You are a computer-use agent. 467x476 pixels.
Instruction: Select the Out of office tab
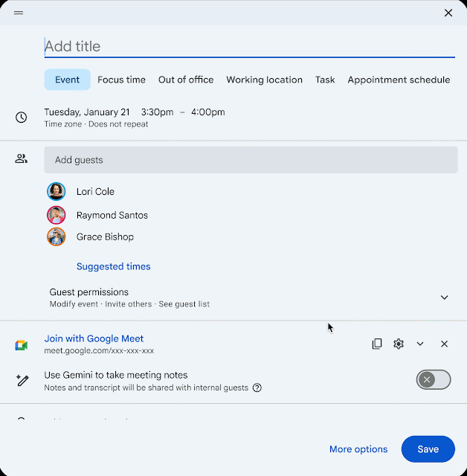point(186,80)
